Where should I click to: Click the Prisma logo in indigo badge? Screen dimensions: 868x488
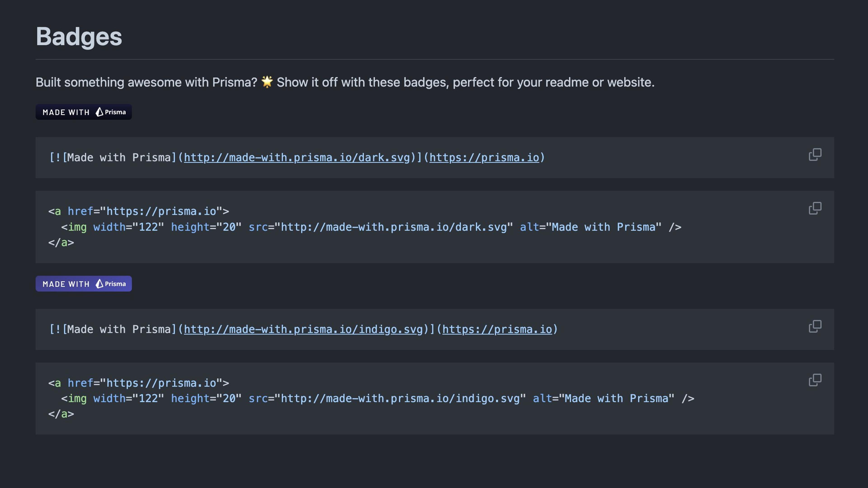point(99,284)
